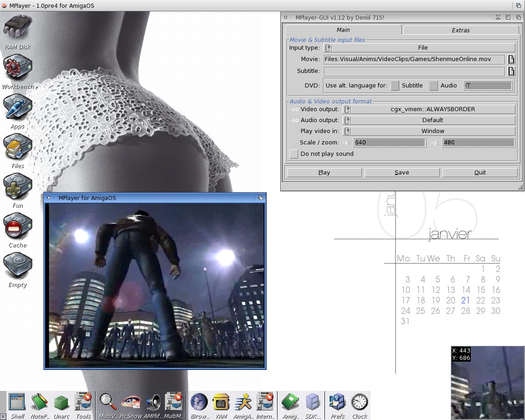Image resolution: width=525 pixels, height=420 pixels.
Task: Toggle the DVD Audio alt. language checkbox
Action: tap(434, 85)
